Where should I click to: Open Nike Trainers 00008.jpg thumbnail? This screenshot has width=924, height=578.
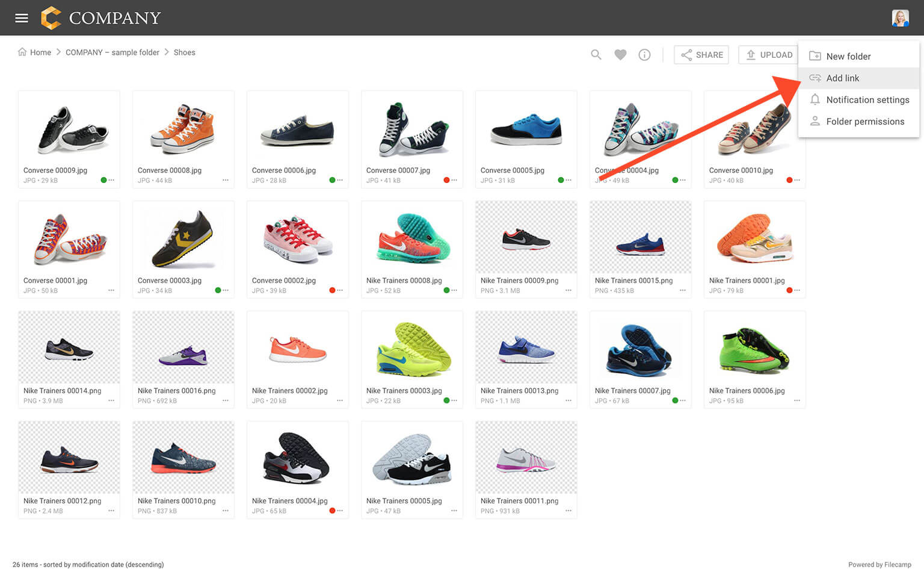tap(412, 237)
